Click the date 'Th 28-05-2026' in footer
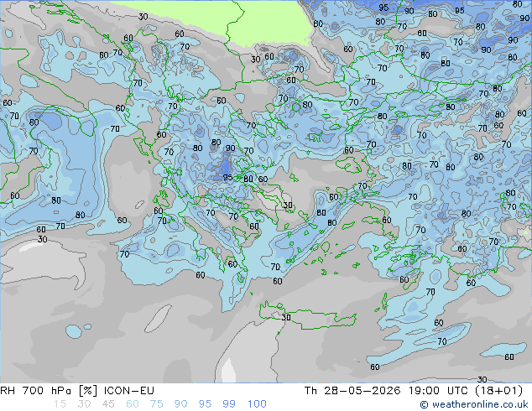532x411 pixels. [352, 391]
